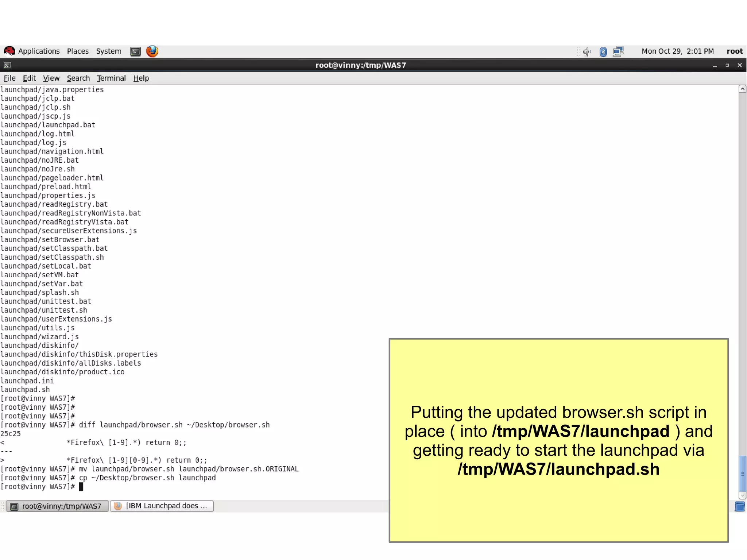Select root@vinny:/tmp/WAS7 taskbar button

click(57, 506)
